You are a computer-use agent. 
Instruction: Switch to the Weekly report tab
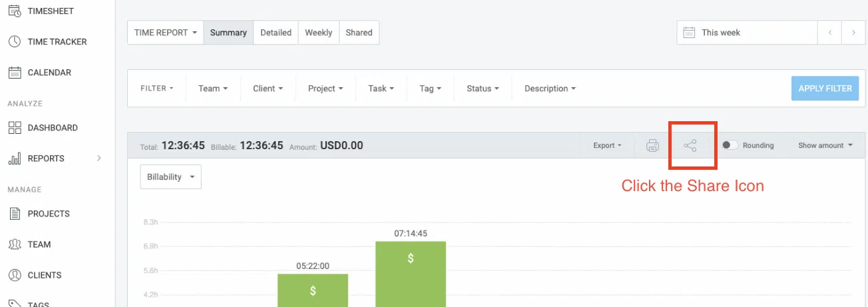click(x=318, y=33)
